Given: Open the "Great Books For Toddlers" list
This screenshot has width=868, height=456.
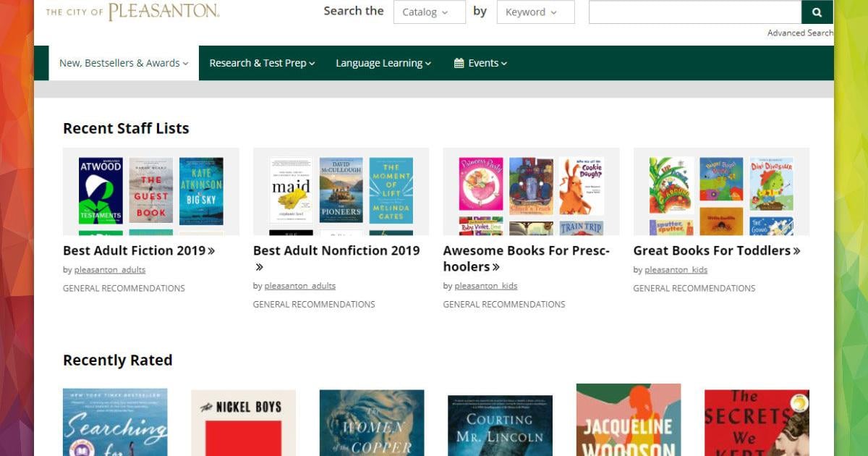Looking at the screenshot, I should pyautogui.click(x=713, y=250).
